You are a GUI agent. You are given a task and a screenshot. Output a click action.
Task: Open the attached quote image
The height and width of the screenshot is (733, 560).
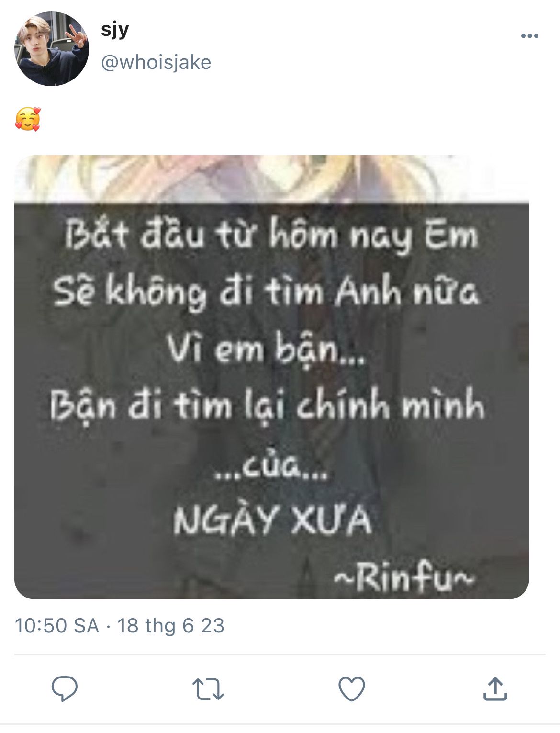271,377
